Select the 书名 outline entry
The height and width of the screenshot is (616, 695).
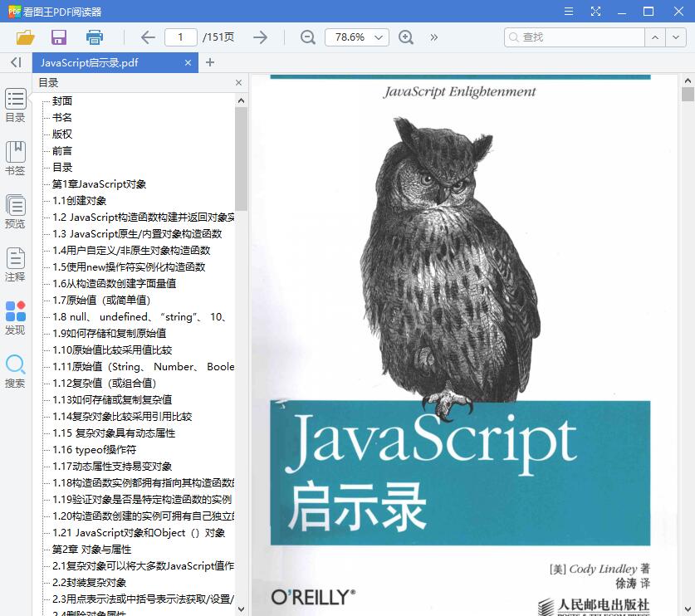62,117
